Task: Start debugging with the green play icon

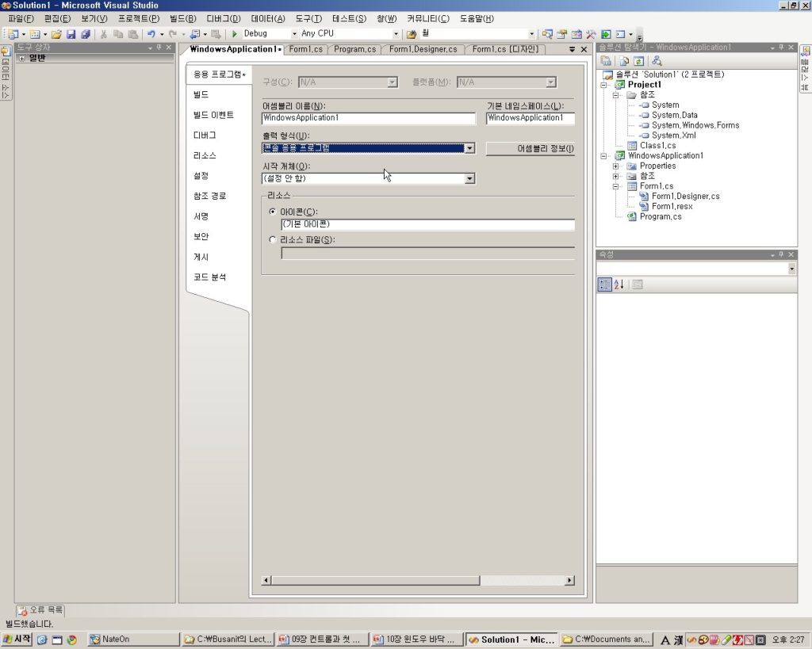Action: [234, 33]
